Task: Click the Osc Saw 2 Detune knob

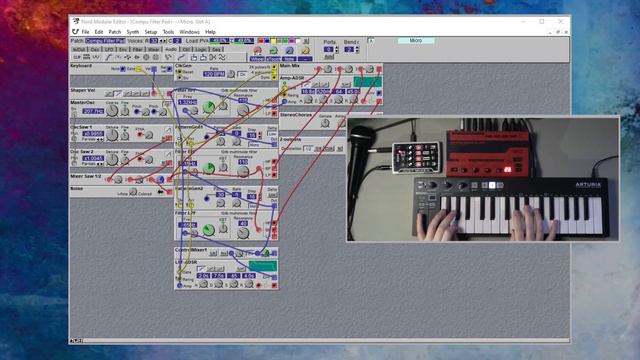Action: [112, 160]
